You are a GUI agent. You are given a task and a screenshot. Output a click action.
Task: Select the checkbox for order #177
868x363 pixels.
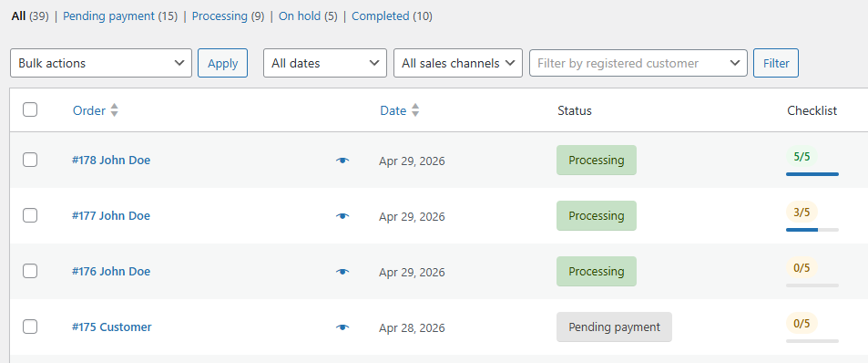30,215
